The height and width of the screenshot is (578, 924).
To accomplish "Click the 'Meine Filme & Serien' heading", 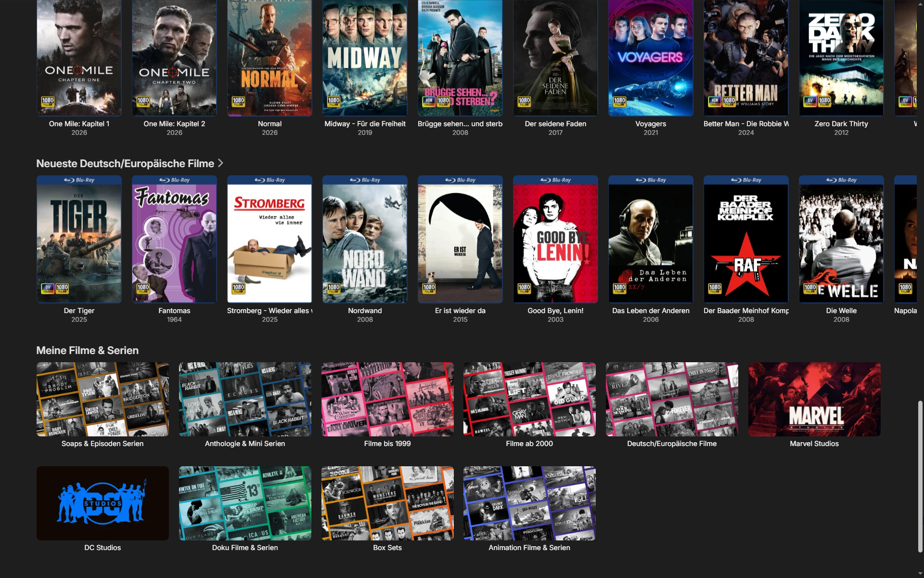I will 88,351.
